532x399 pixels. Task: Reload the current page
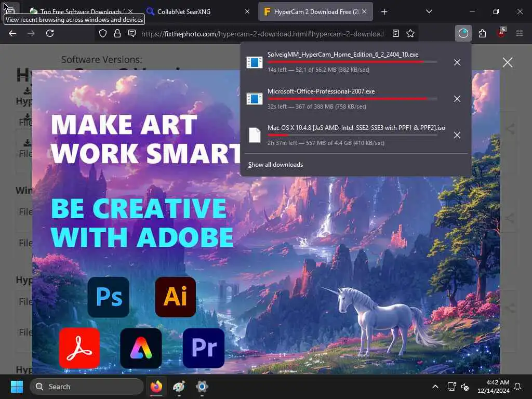point(50,33)
